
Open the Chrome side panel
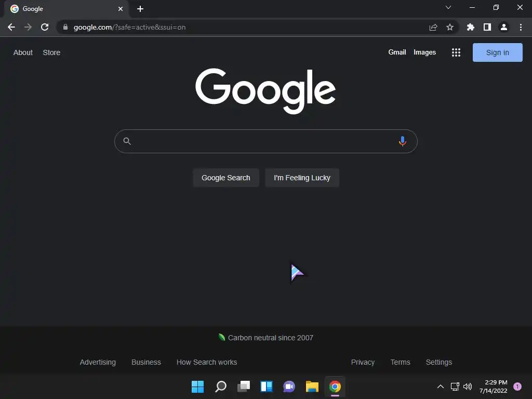pos(487,27)
